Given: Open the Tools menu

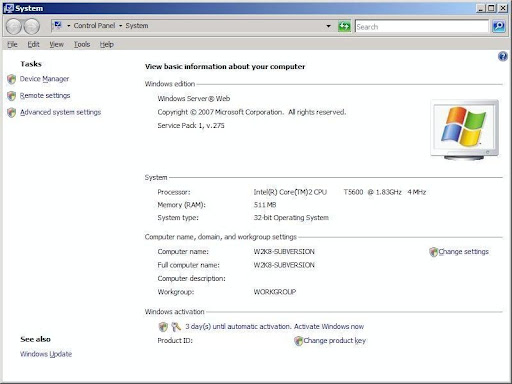Looking at the screenshot, I should (82, 44).
